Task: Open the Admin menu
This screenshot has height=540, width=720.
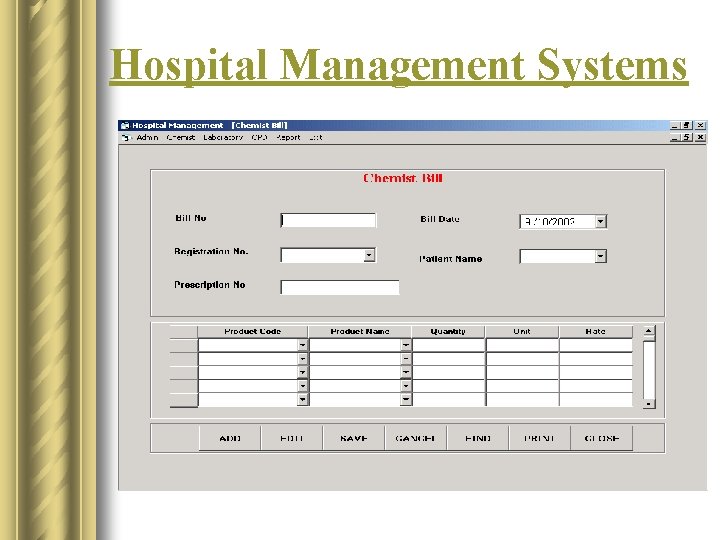Action: (147, 137)
